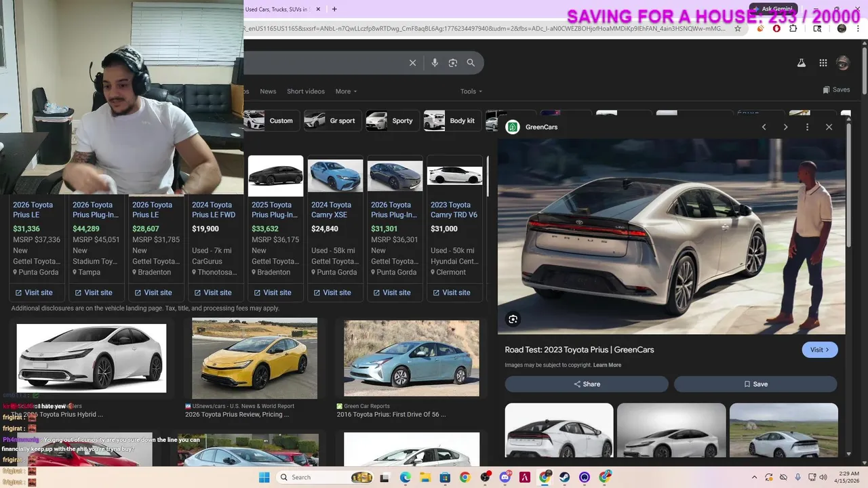Open the blue 2016 Prius Green Car Reports image
868x488 pixels.
pyautogui.click(x=412, y=359)
